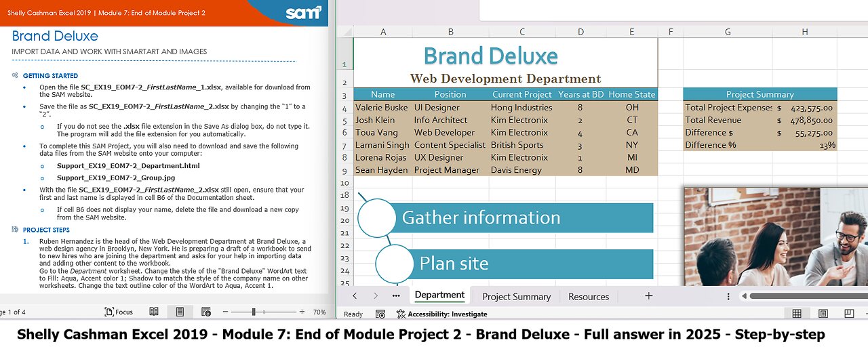Select the 13% difference cell
This screenshot has width=868, height=353.
[804, 145]
